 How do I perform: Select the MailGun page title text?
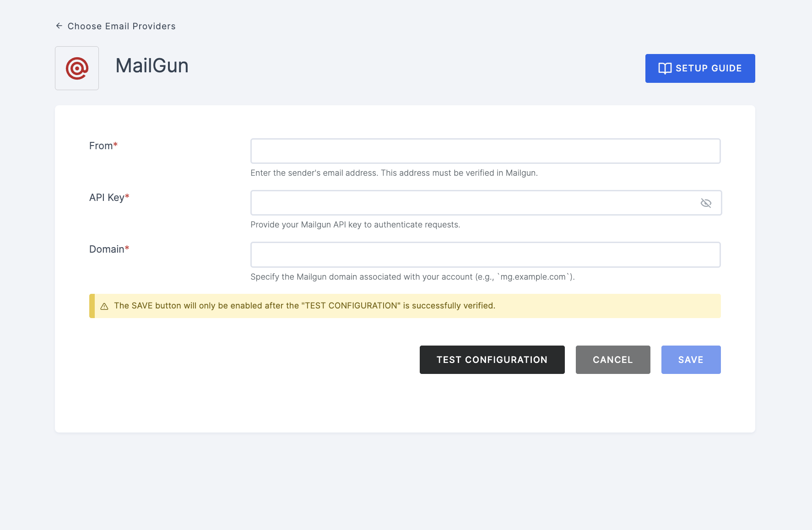[x=152, y=65]
